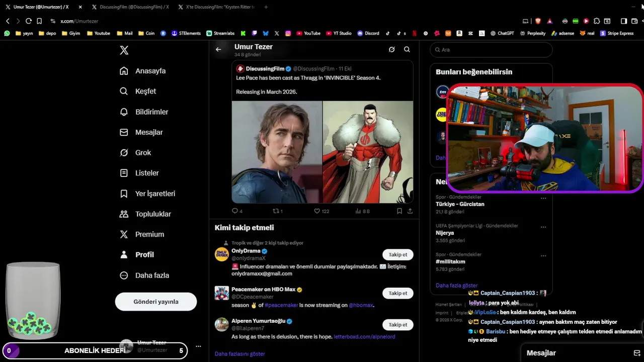Follow Peacemaker on HBO Max
The width and height of the screenshot is (644, 362).
pyautogui.click(x=398, y=293)
